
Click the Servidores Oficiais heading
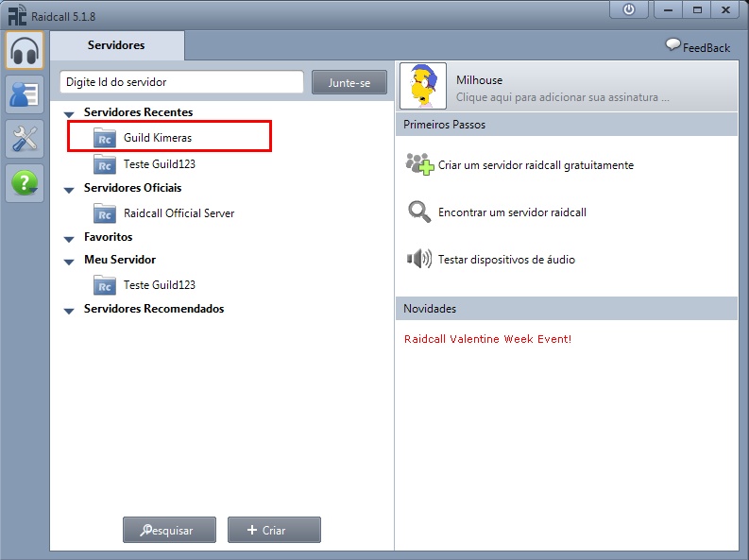pyautogui.click(x=133, y=188)
